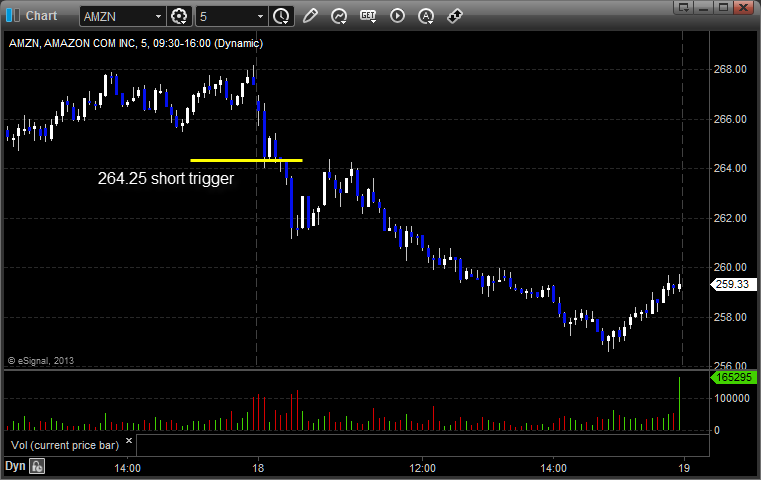The width and height of the screenshot is (761, 480).
Task: Expand the interval 5 dropdown arrow
Action: (260, 17)
